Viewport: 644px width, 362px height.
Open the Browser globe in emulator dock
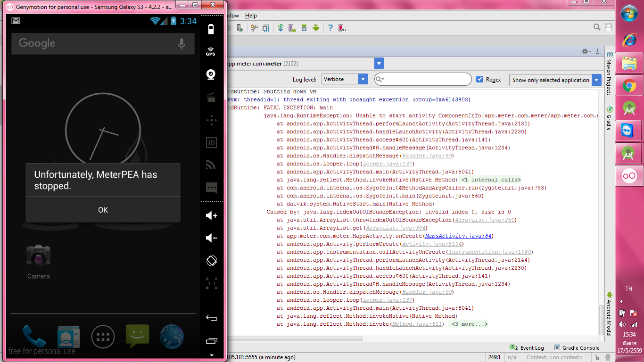click(172, 336)
